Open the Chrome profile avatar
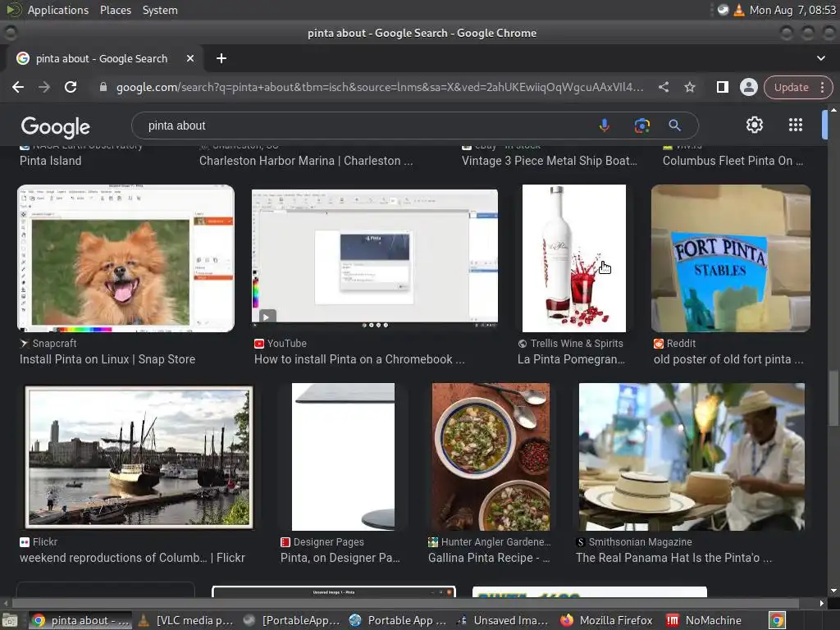 click(748, 87)
